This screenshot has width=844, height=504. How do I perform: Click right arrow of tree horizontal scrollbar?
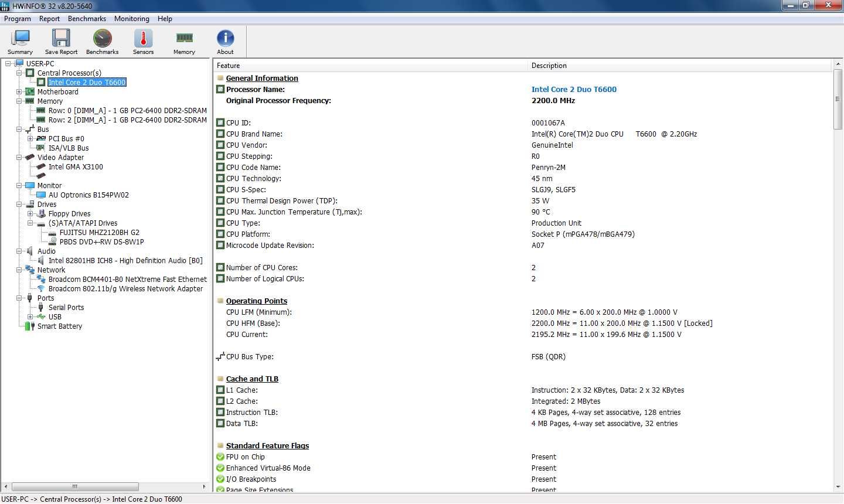(x=204, y=486)
